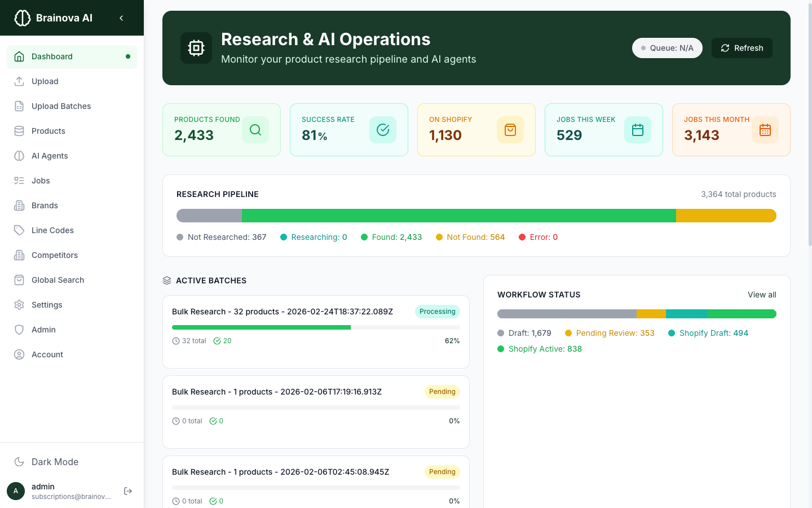Select the AI Agents sidebar icon
812x508 pixels.
coord(19,156)
